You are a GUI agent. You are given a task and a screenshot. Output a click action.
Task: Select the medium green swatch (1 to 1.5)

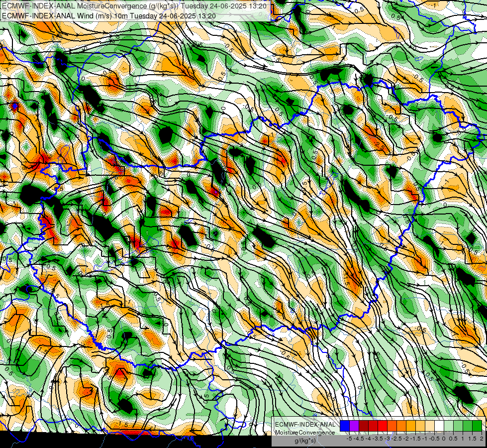point(468,426)
